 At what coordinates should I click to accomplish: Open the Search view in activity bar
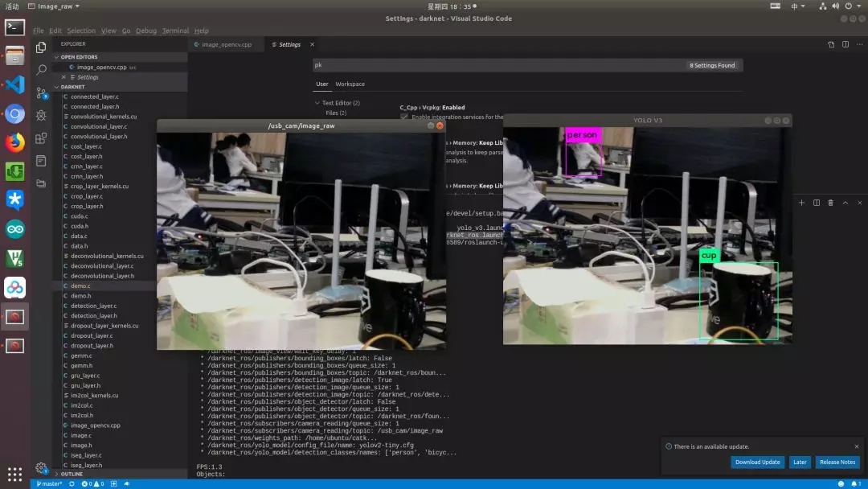click(41, 70)
